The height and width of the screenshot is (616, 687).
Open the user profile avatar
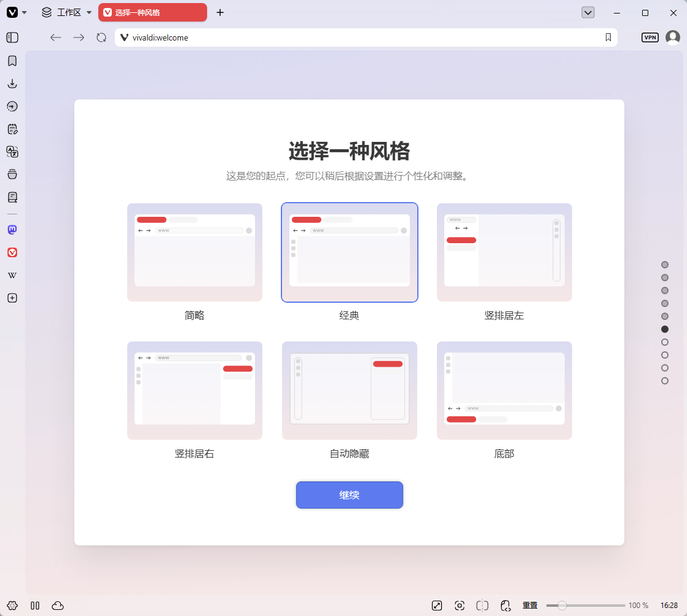pyautogui.click(x=672, y=37)
